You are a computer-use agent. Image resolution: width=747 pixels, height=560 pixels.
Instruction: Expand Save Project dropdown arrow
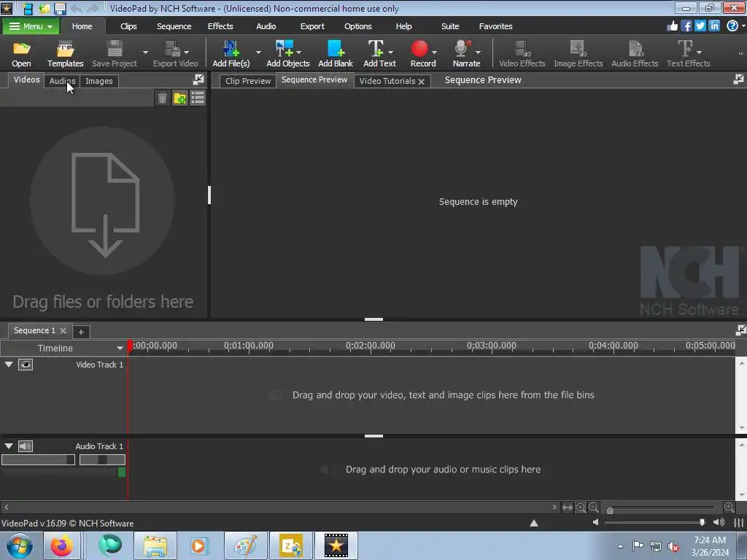tap(145, 52)
